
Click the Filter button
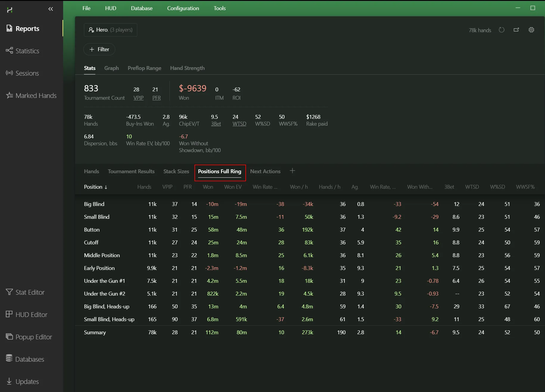(x=99, y=49)
